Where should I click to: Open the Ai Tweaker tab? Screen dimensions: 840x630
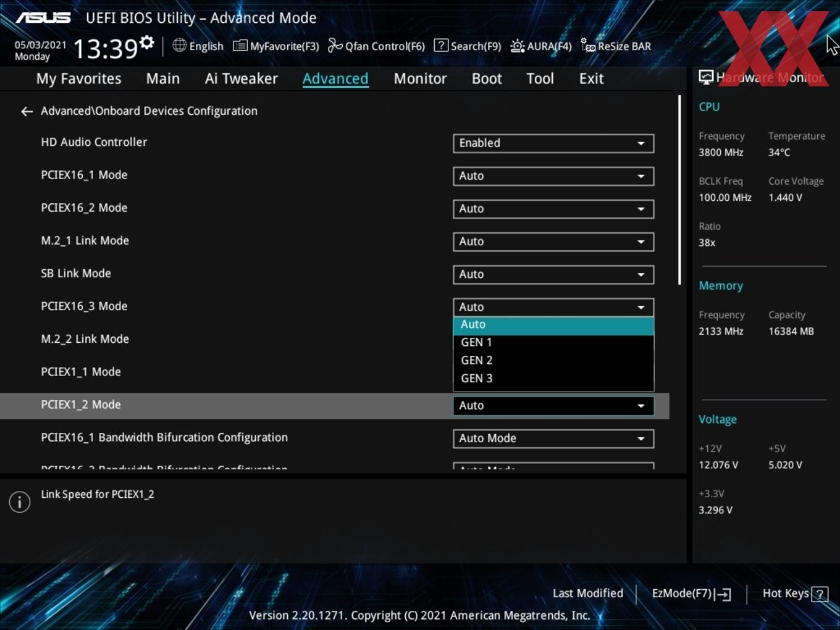241,78
